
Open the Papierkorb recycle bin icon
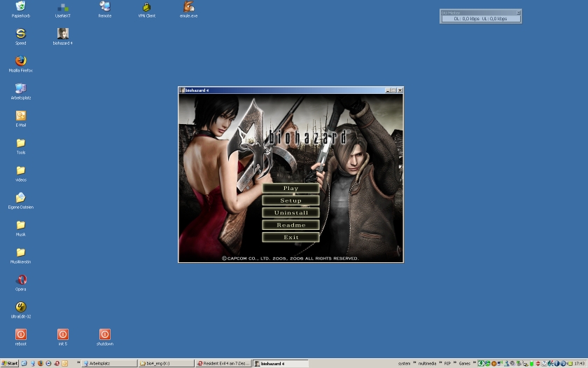click(20, 9)
